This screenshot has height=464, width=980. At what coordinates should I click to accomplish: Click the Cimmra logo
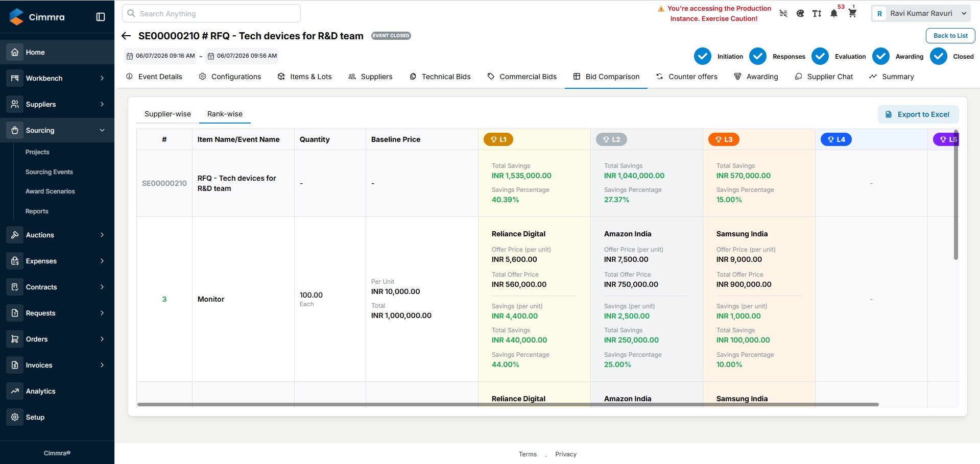point(37,17)
